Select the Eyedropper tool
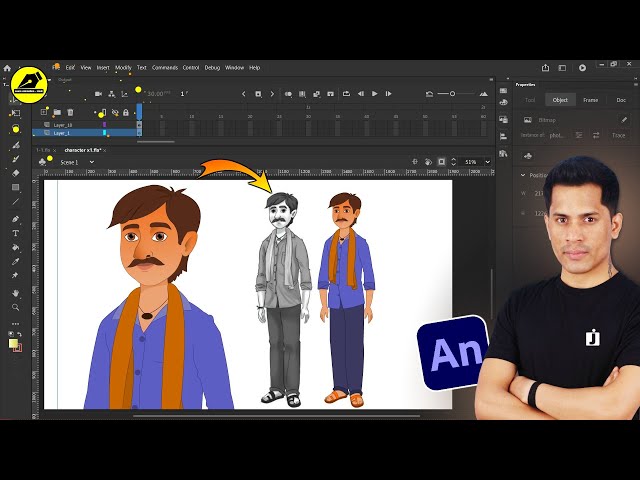 coord(16,262)
